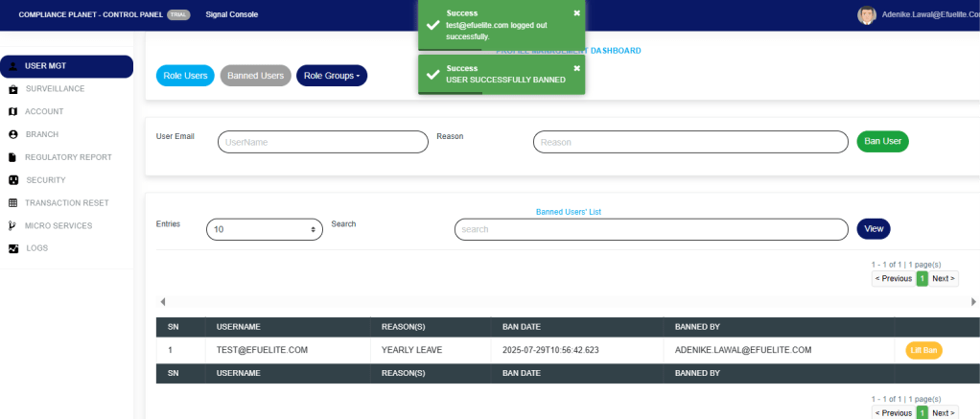This screenshot has height=419, width=980.
Task: Switch to the Role Users tab
Action: click(185, 76)
